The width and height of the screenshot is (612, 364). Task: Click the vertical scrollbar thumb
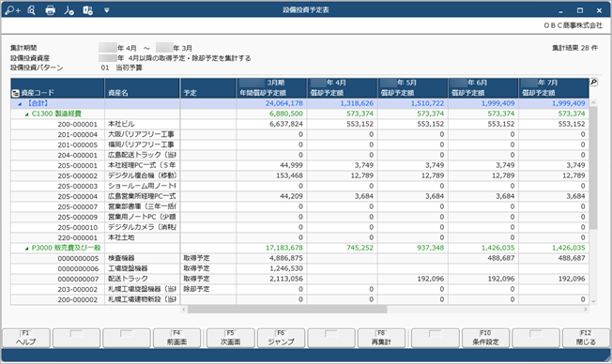(593, 168)
